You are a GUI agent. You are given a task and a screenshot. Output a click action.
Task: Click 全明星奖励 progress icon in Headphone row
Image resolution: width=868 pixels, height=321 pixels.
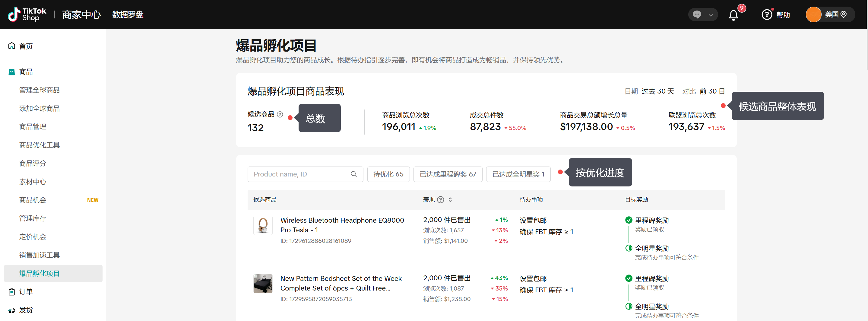pos(629,248)
